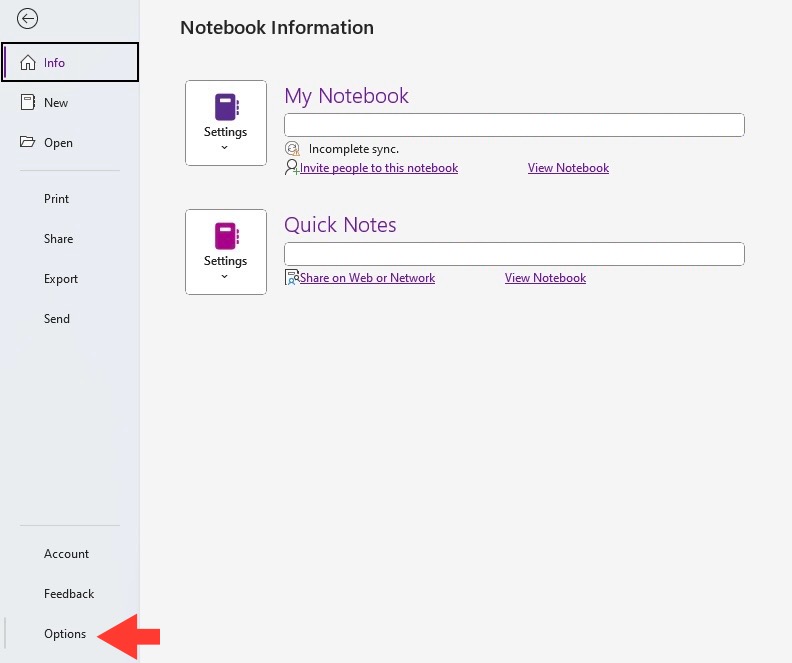Click the My Notebook location field
The image size is (792, 663).
click(x=514, y=125)
